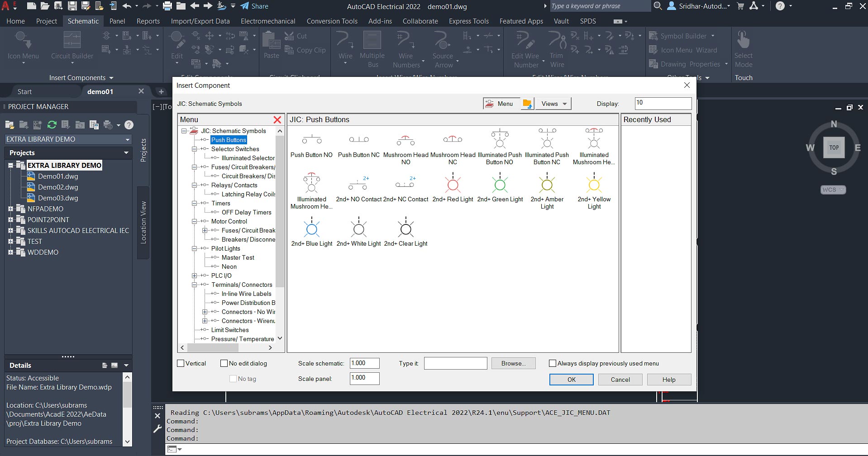Click the Illuminated Push Button NC symbol
This screenshot has height=456, width=868.
[547, 140]
